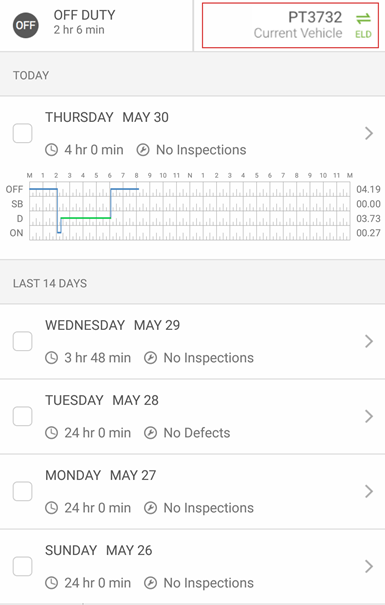Image resolution: width=385 pixels, height=605 pixels.
Task: Tick the Sunday May 26 log checkbox
Action: (22, 566)
